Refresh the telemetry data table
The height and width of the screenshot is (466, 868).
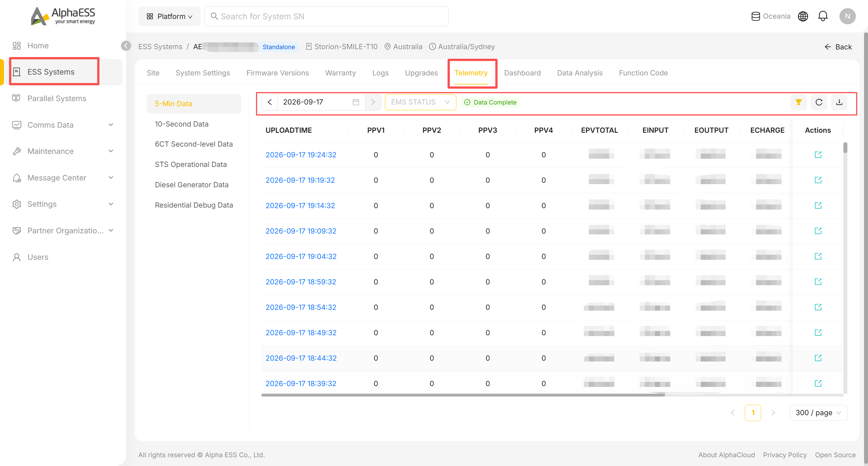click(819, 102)
